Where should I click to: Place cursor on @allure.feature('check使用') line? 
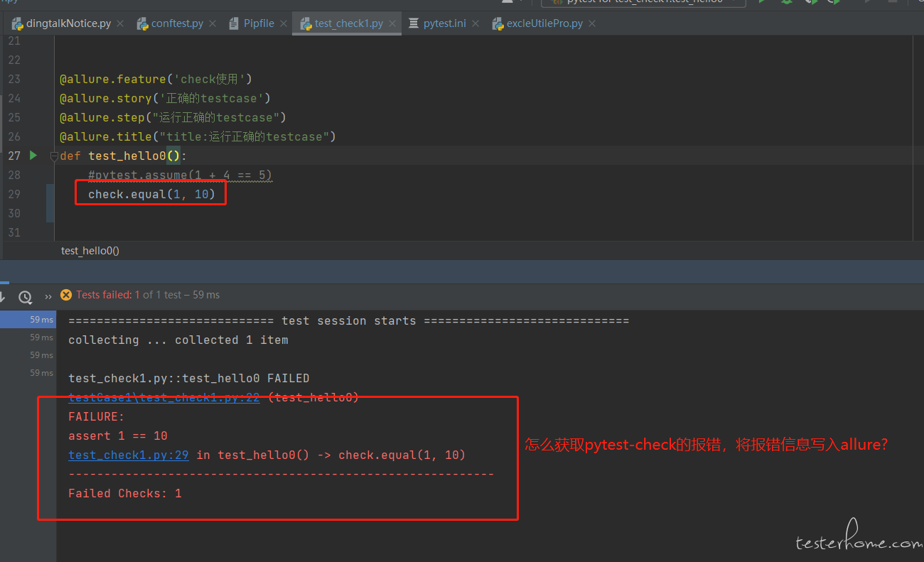click(x=156, y=79)
